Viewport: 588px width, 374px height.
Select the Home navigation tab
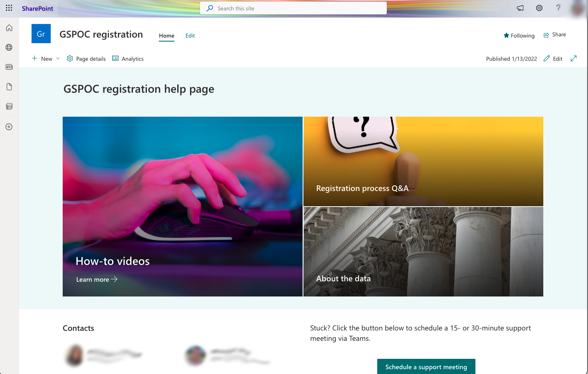coord(166,36)
